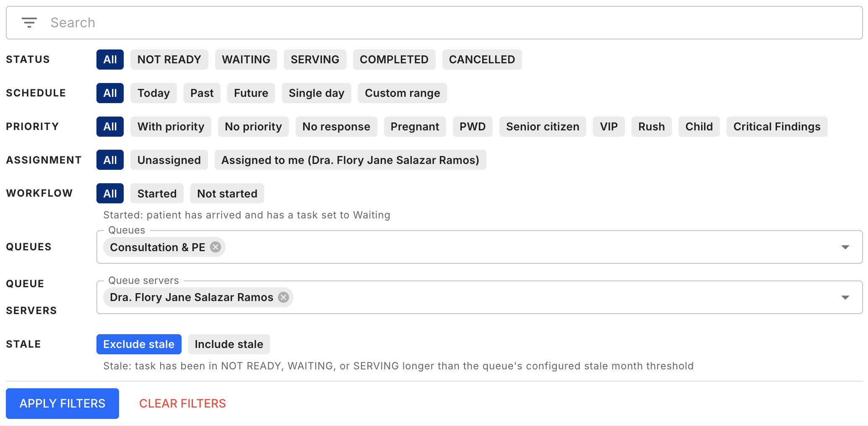Select the WAITING status filter
This screenshot has height=426, width=868.
[246, 60]
